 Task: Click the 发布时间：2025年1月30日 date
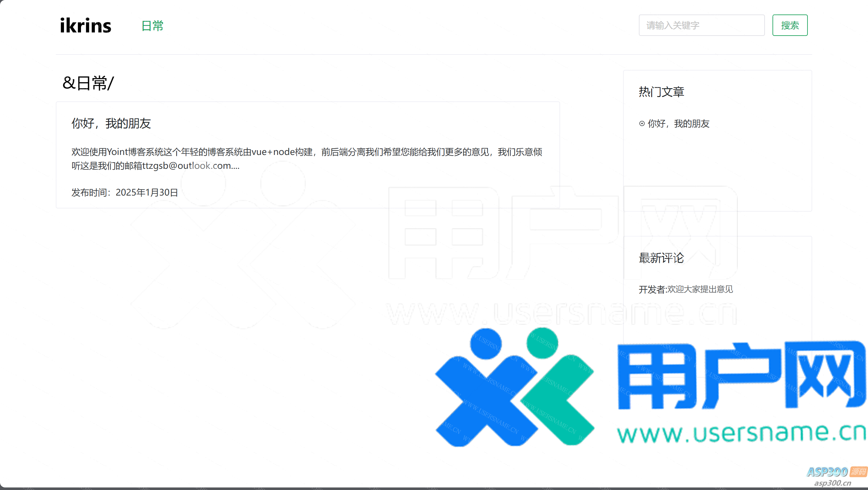pyautogui.click(x=124, y=192)
